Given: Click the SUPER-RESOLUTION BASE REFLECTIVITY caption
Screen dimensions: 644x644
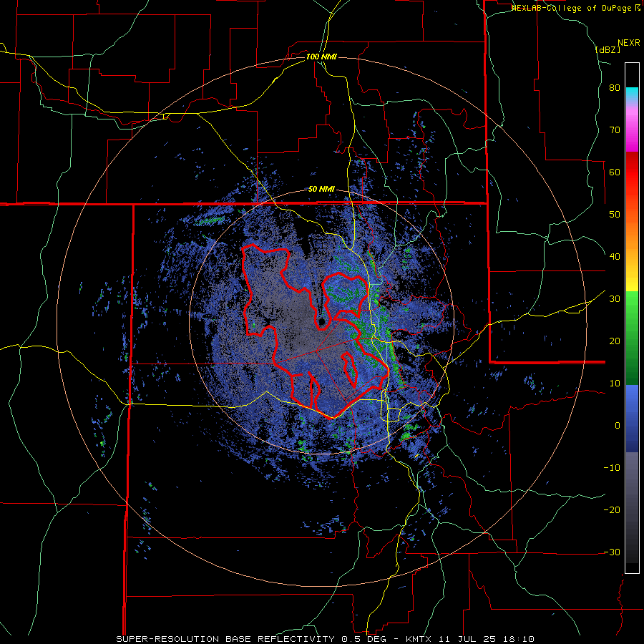Looking at the screenshot, I should (x=225, y=639).
